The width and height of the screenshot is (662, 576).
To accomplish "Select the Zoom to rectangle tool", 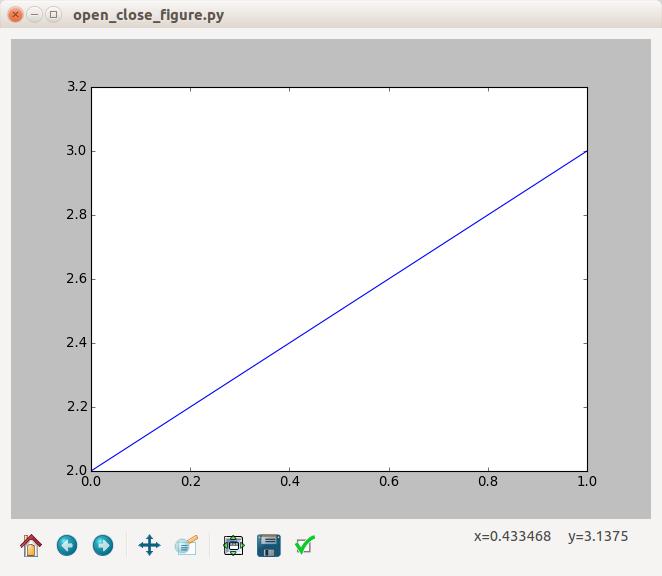I will [x=187, y=545].
